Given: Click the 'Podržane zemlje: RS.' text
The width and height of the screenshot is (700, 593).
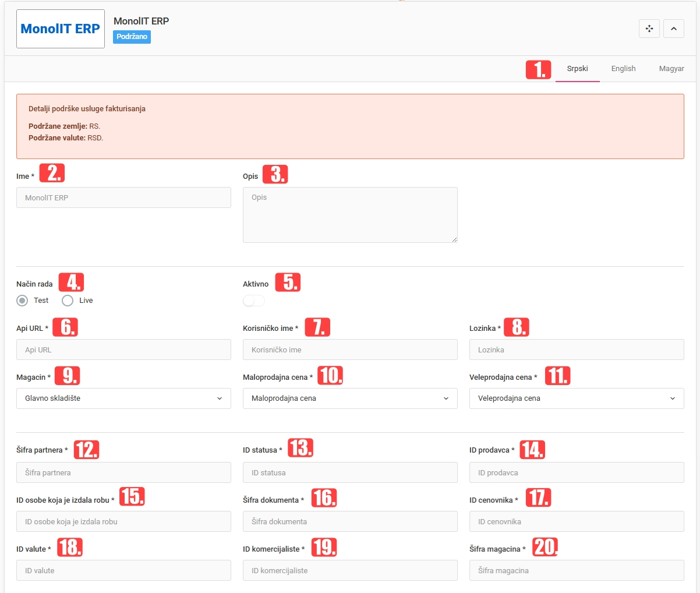Looking at the screenshot, I should tap(65, 126).
